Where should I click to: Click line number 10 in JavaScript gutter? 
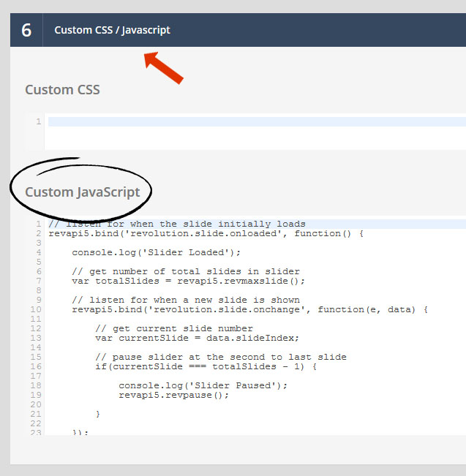(x=37, y=309)
